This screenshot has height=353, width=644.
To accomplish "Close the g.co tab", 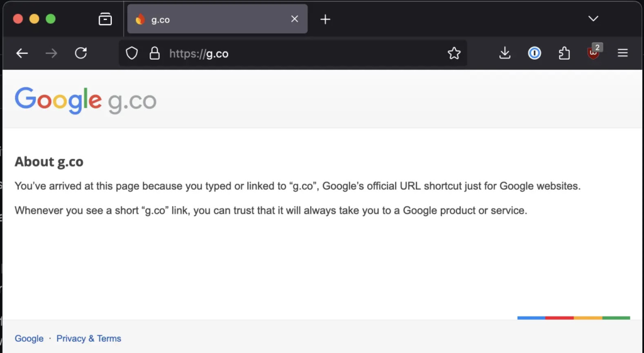I will pos(294,19).
